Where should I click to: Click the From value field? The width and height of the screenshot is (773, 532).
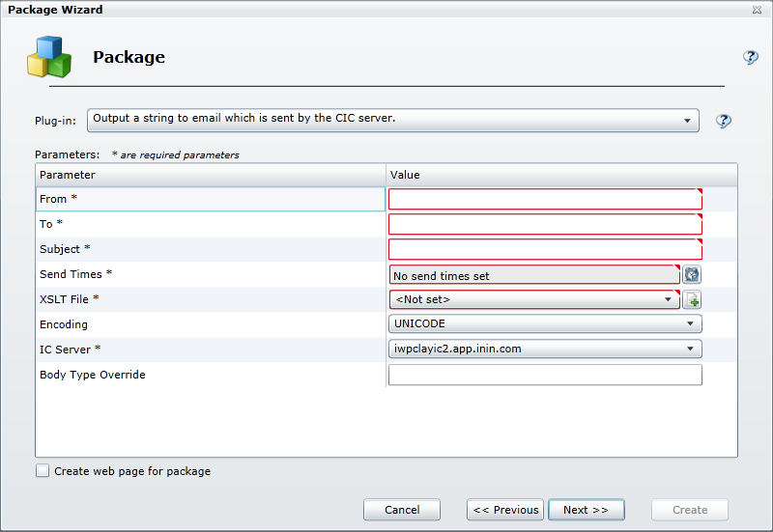(545, 200)
